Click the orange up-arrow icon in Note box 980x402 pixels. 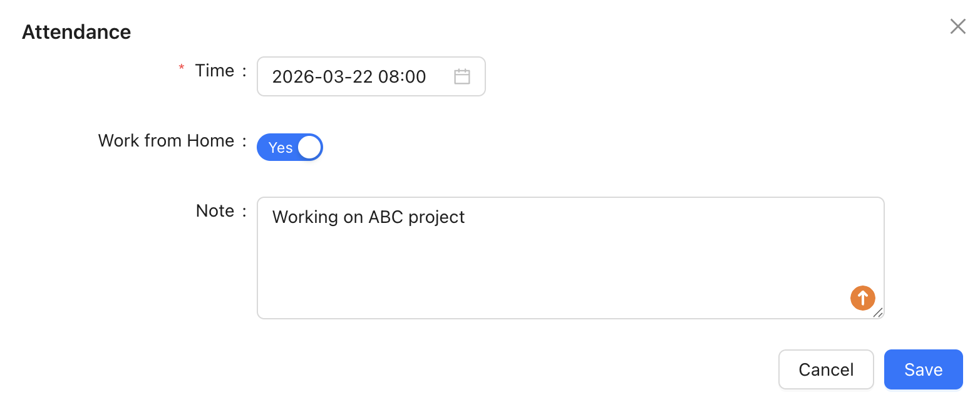[x=862, y=297]
